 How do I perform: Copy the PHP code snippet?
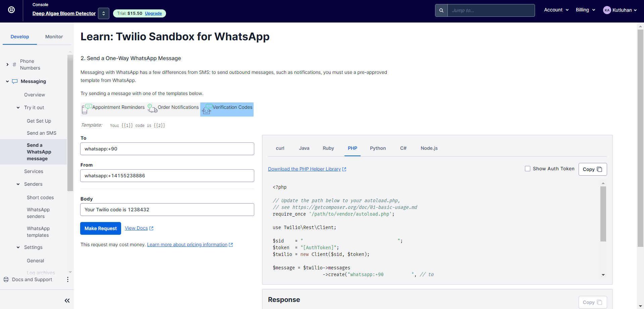(592, 169)
